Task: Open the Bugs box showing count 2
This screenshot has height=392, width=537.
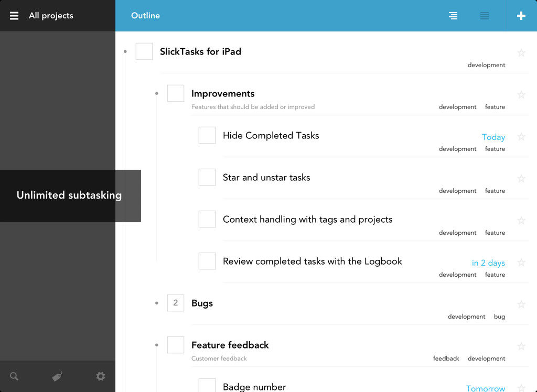Action: click(x=175, y=303)
